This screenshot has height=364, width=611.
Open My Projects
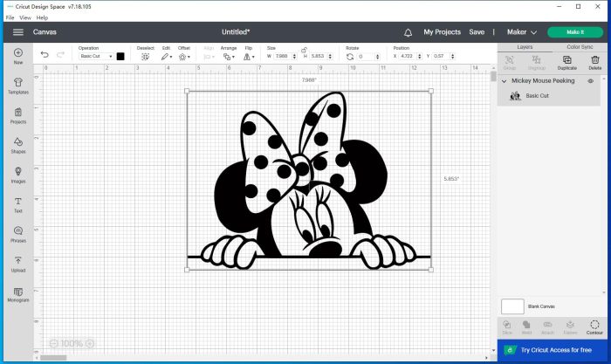point(442,32)
